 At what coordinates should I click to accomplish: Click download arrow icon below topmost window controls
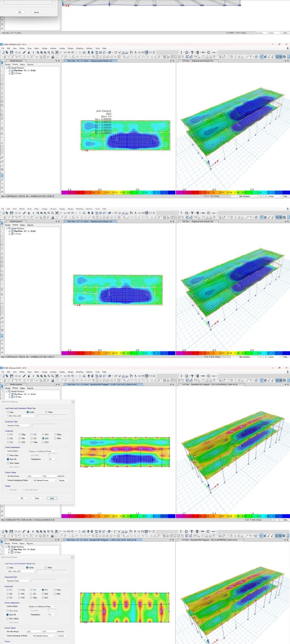click(x=288, y=48)
